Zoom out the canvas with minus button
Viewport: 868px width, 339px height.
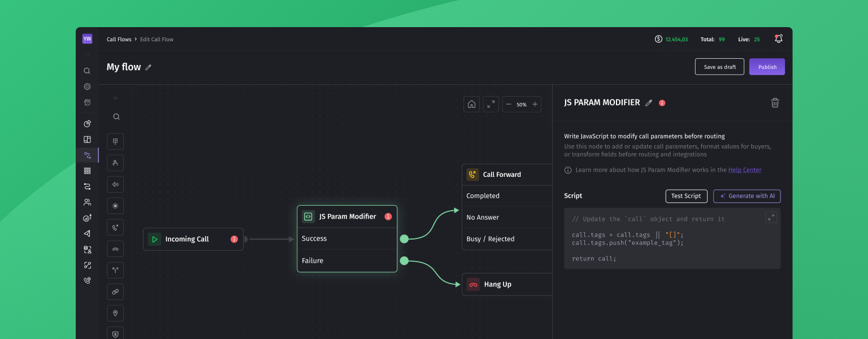[508, 105]
